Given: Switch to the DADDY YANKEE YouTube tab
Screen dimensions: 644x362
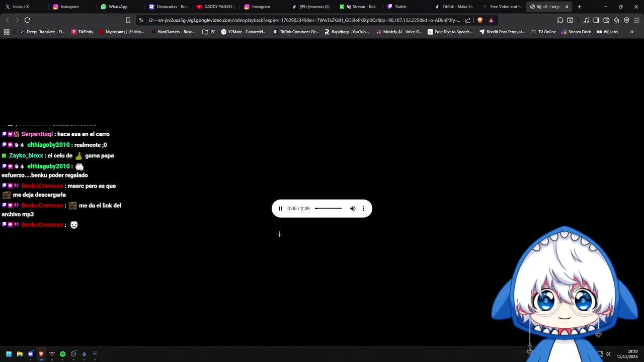Looking at the screenshot, I should click(216, 7).
